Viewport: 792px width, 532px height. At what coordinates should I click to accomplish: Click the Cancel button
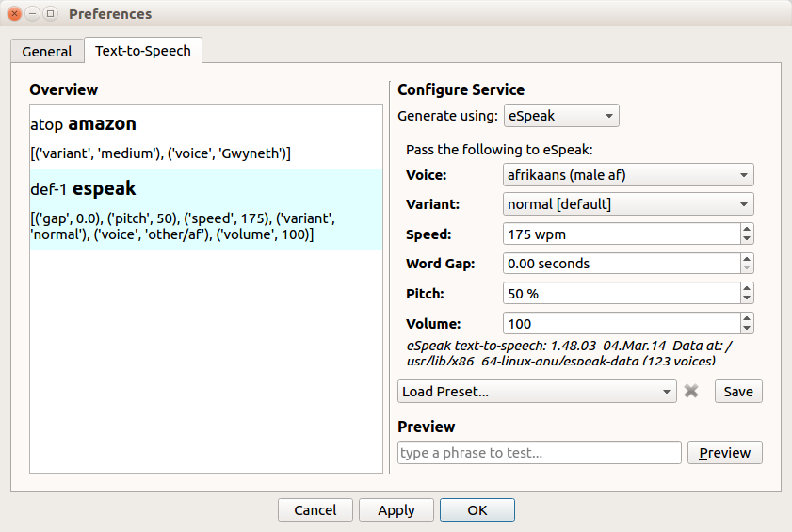(x=315, y=509)
